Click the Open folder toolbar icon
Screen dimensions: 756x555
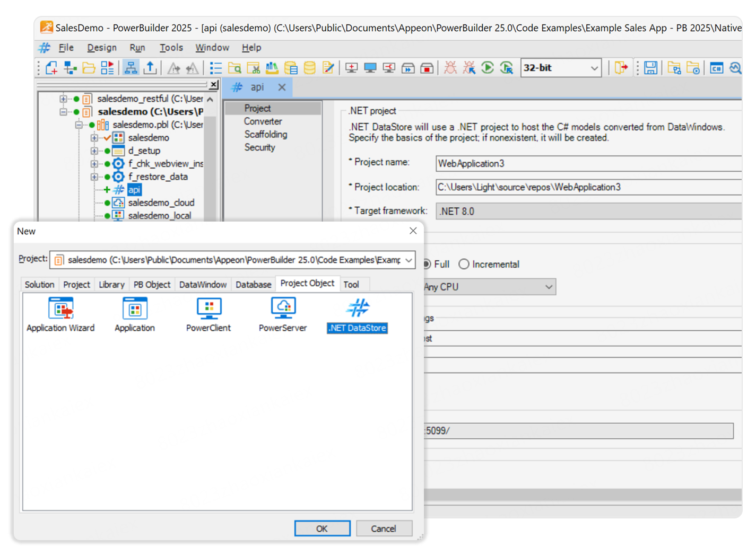tap(89, 68)
